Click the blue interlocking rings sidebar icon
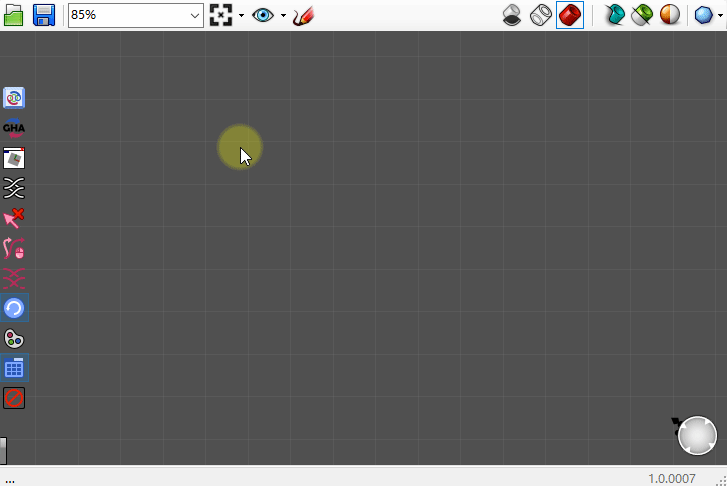This screenshot has height=486, width=727. pos(14,98)
